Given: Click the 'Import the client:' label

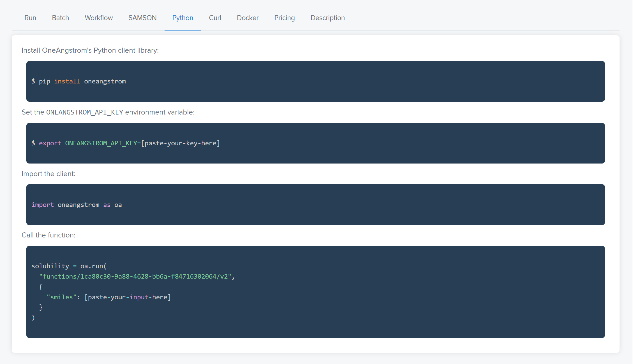Looking at the screenshot, I should tap(48, 174).
